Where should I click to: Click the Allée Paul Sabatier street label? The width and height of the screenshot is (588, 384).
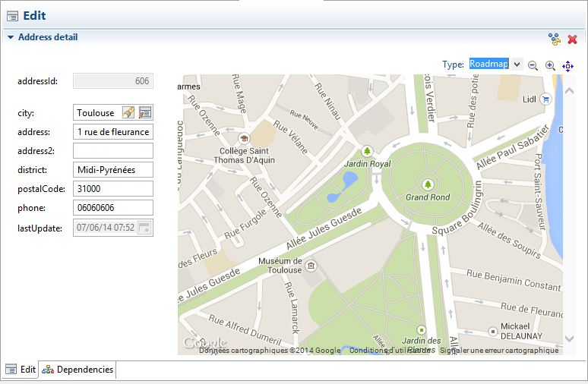pos(513,147)
